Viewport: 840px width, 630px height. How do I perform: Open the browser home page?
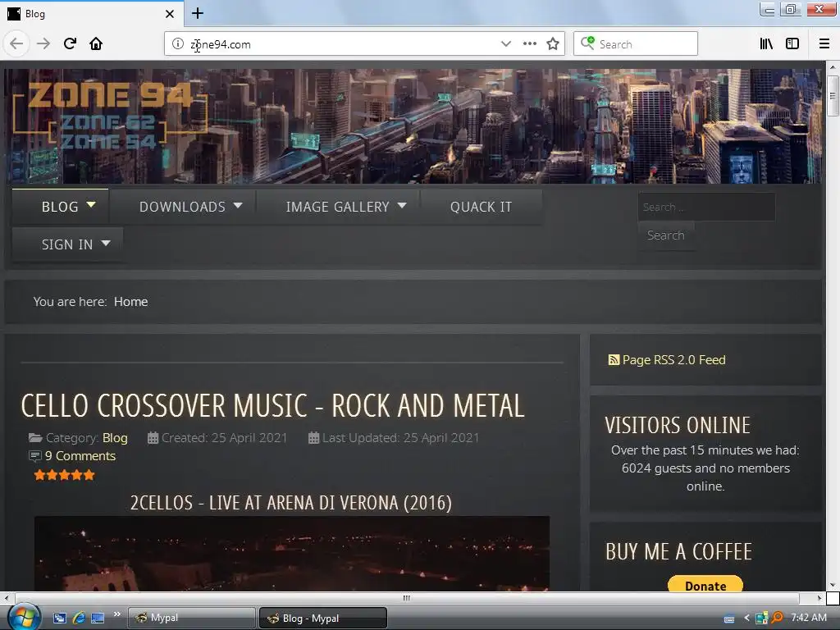[96, 43]
